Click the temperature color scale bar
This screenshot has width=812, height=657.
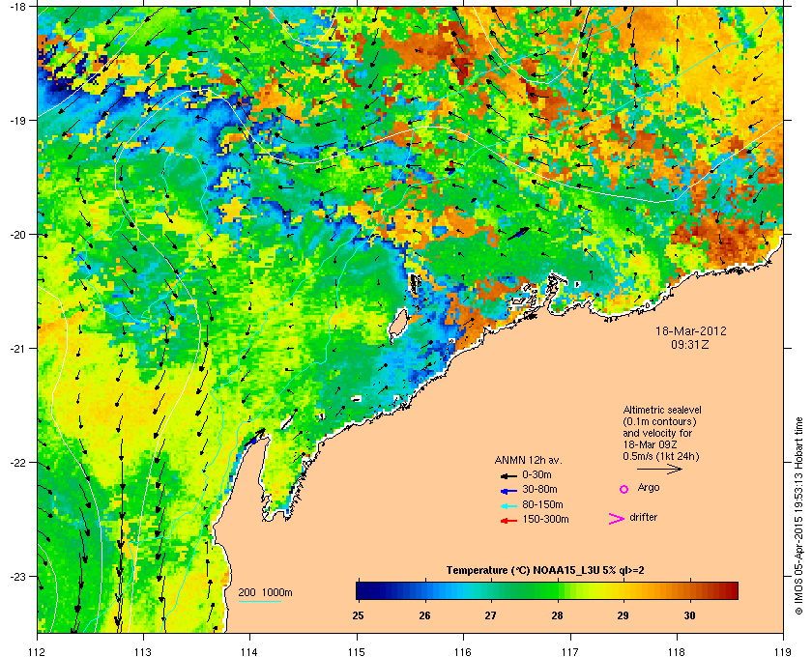pos(547,590)
